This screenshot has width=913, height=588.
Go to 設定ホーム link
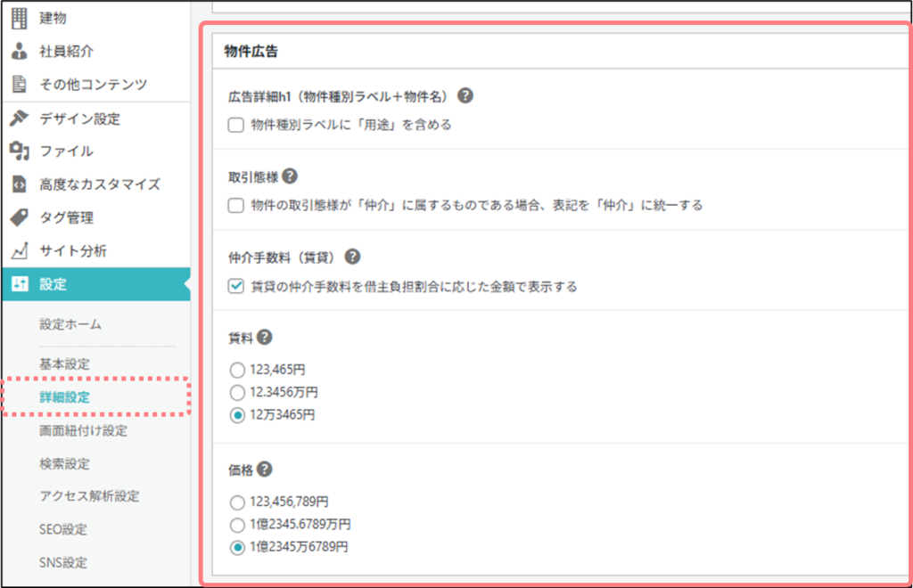pyautogui.click(x=70, y=325)
